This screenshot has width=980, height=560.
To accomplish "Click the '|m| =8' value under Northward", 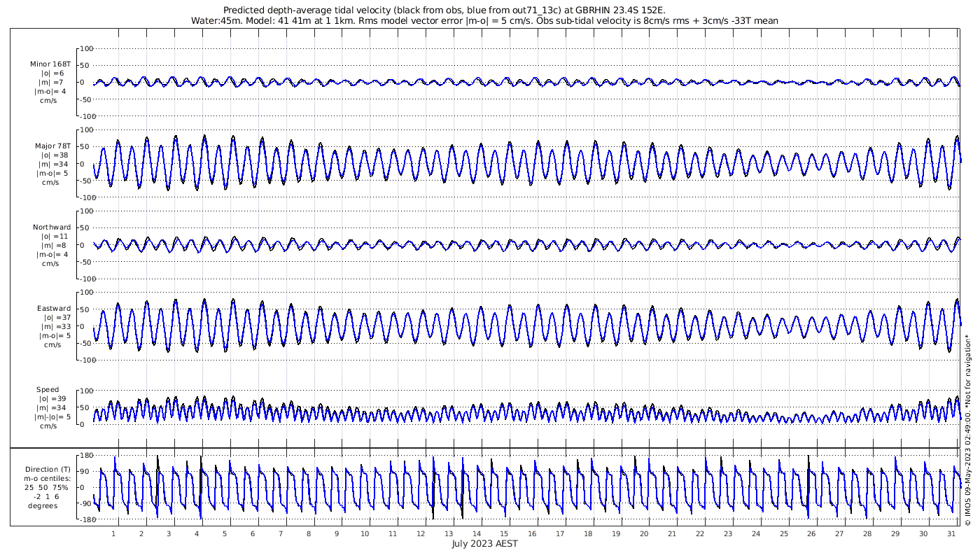I will [53, 246].
